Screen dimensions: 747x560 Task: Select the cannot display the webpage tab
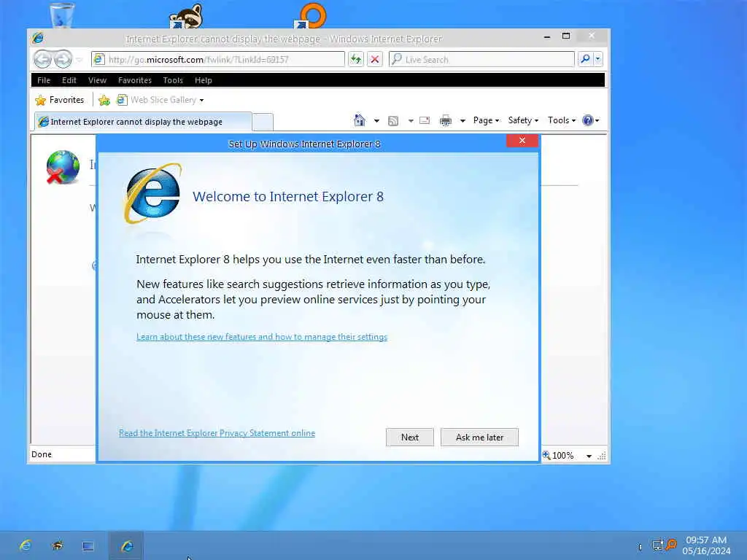[143, 122]
